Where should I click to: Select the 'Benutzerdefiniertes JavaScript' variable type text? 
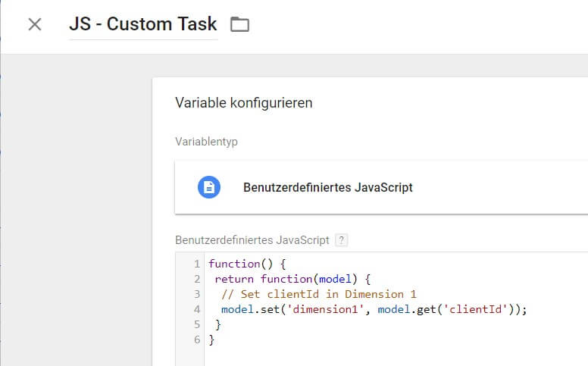327,187
